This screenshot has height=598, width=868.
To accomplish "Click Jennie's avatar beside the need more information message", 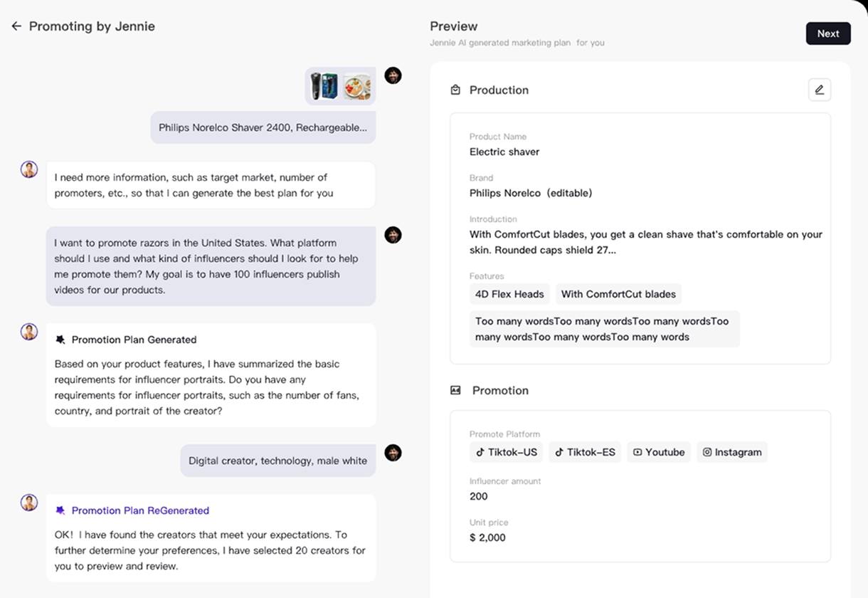I will click(29, 169).
